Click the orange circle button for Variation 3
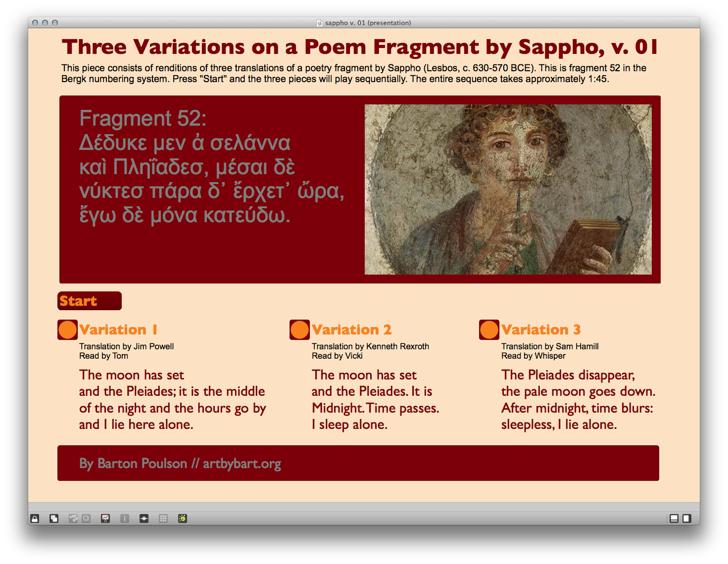 pos(489,330)
